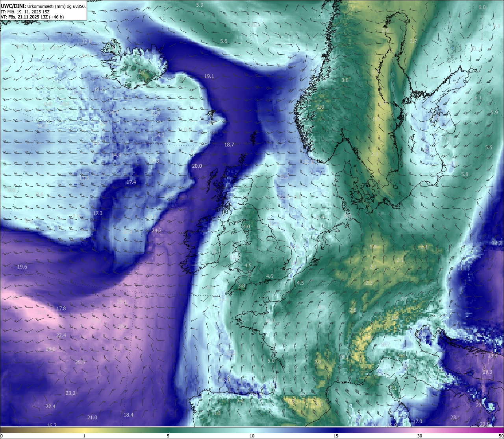Click the 24.7 value label
The height and width of the screenshot is (439, 504).
point(157,231)
